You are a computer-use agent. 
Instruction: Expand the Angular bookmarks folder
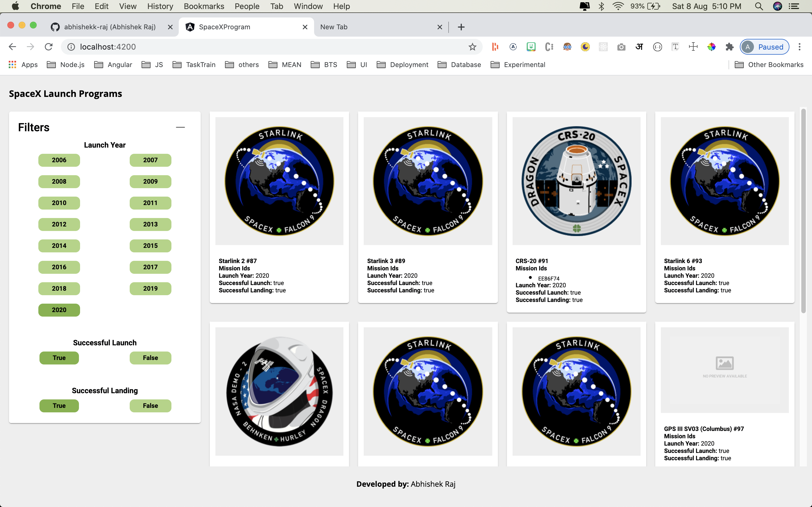pyautogui.click(x=113, y=65)
